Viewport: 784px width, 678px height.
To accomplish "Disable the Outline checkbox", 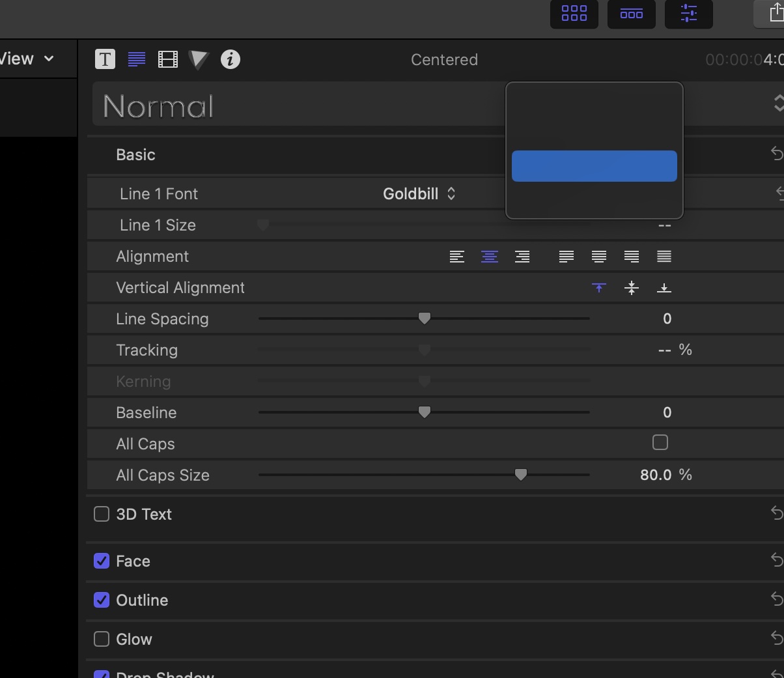I will (x=102, y=600).
